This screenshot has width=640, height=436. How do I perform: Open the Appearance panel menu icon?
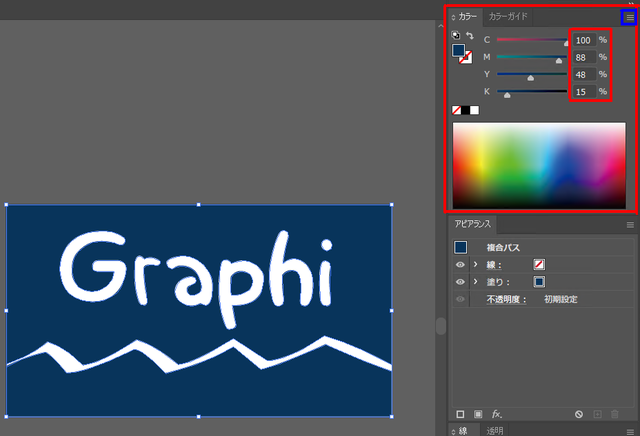[x=630, y=225]
